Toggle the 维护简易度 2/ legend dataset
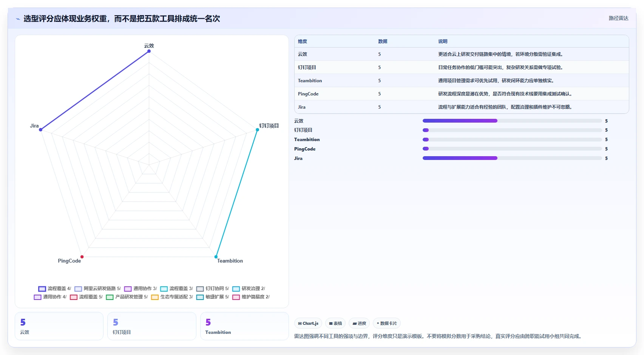The height and width of the screenshot is (355, 644). (x=251, y=297)
